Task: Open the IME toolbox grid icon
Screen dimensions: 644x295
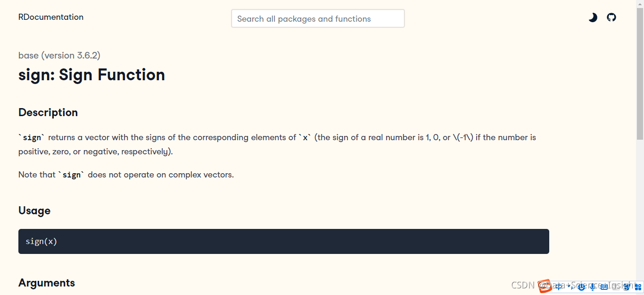Action: pos(638,286)
